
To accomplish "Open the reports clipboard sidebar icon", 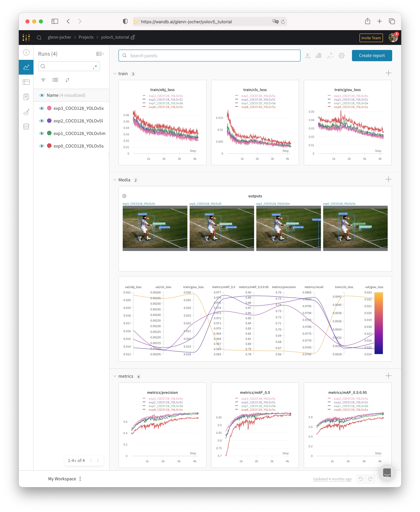I will pos(26,97).
